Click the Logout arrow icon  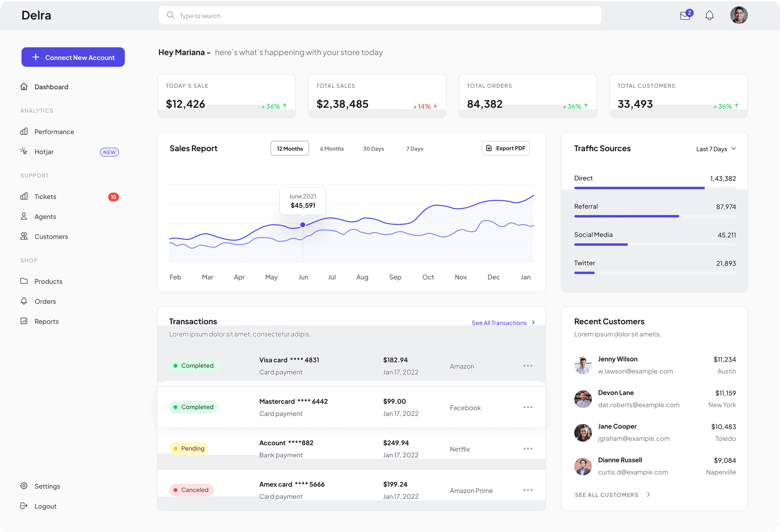pos(24,506)
